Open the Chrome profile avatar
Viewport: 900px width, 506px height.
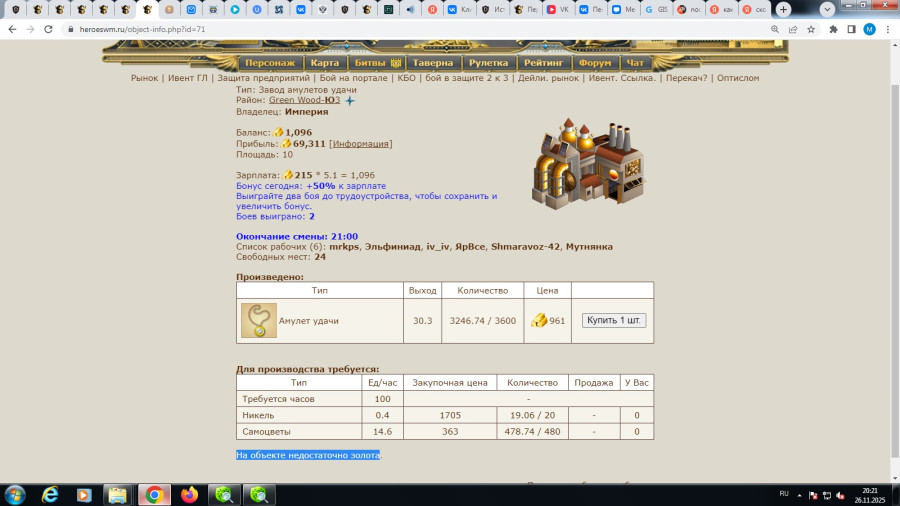click(x=869, y=29)
